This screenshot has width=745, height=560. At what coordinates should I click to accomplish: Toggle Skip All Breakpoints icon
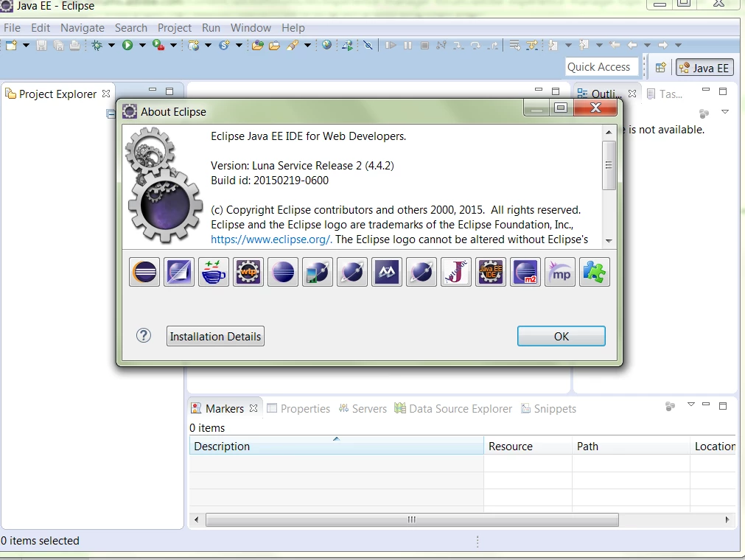click(x=368, y=45)
